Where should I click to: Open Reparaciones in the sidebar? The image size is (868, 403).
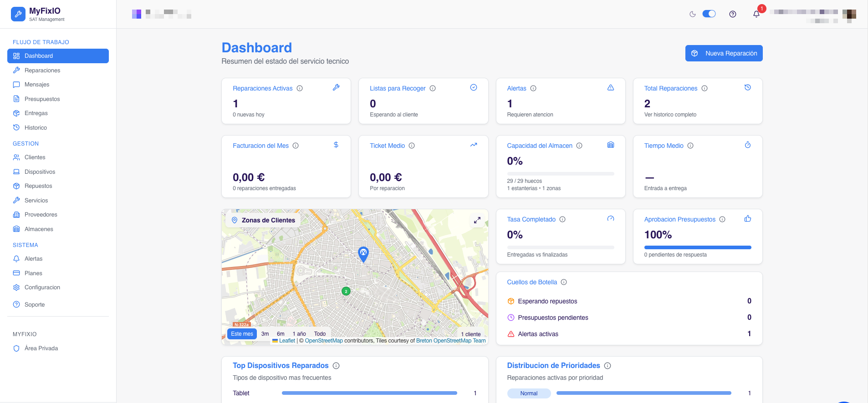pos(58,70)
